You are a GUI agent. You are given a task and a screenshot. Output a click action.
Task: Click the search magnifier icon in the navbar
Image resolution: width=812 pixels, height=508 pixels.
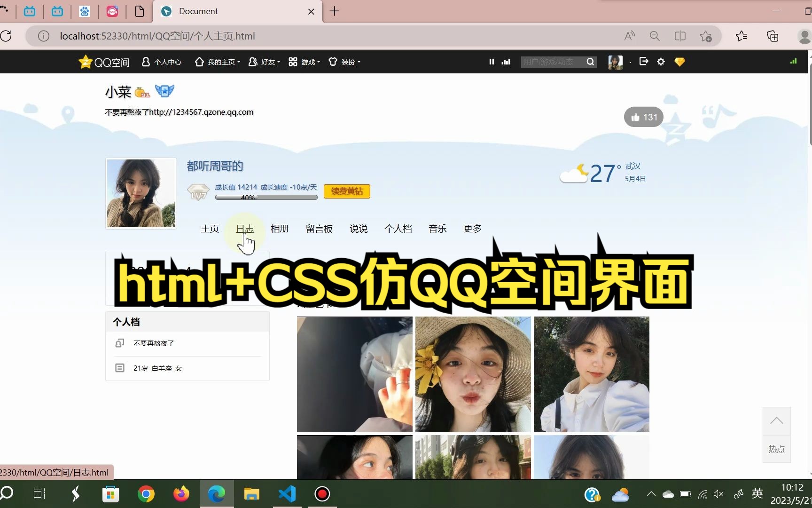click(591, 62)
